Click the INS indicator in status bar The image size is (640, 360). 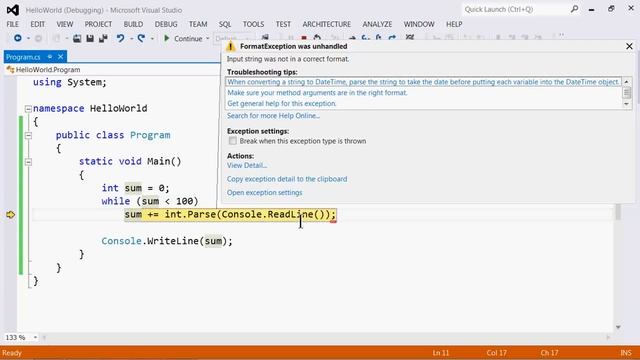coord(626,353)
